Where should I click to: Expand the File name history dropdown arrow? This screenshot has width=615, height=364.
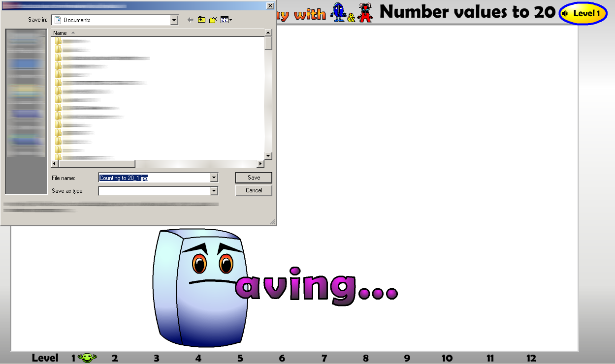click(x=214, y=178)
